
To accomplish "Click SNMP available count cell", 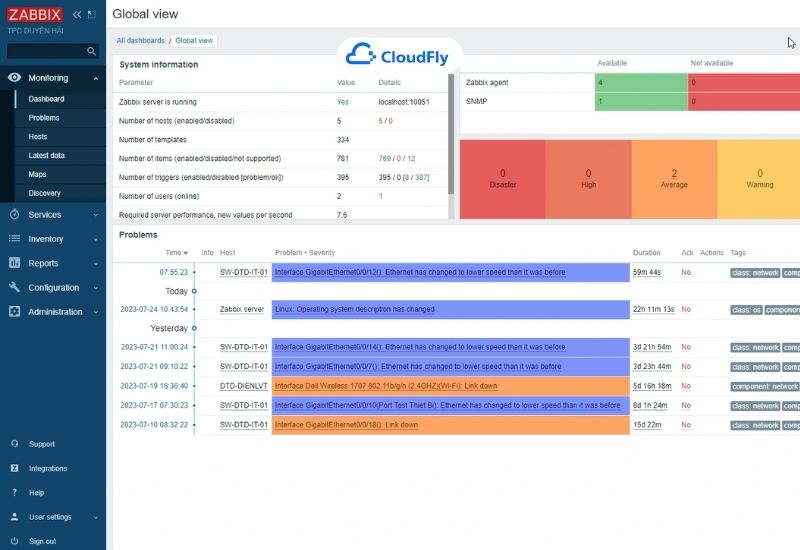I will tap(641, 102).
